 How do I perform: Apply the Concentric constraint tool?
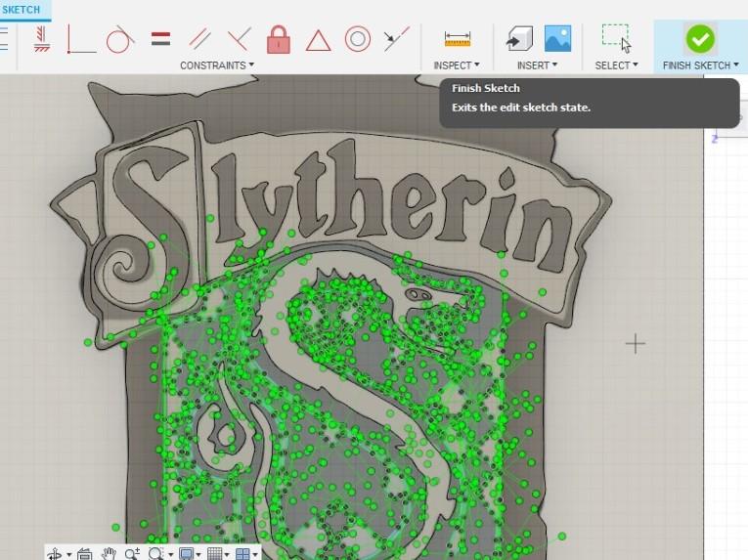click(x=358, y=39)
